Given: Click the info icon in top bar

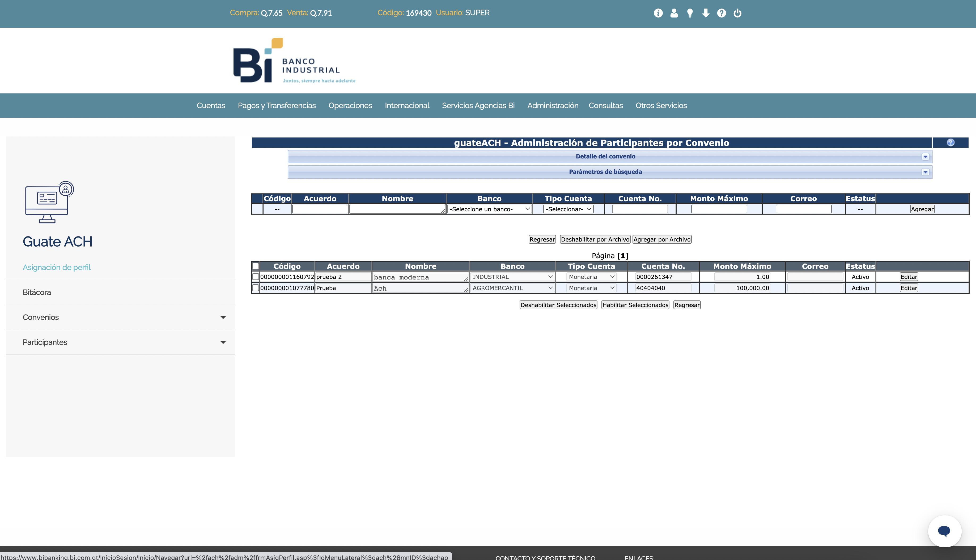Looking at the screenshot, I should (x=658, y=13).
